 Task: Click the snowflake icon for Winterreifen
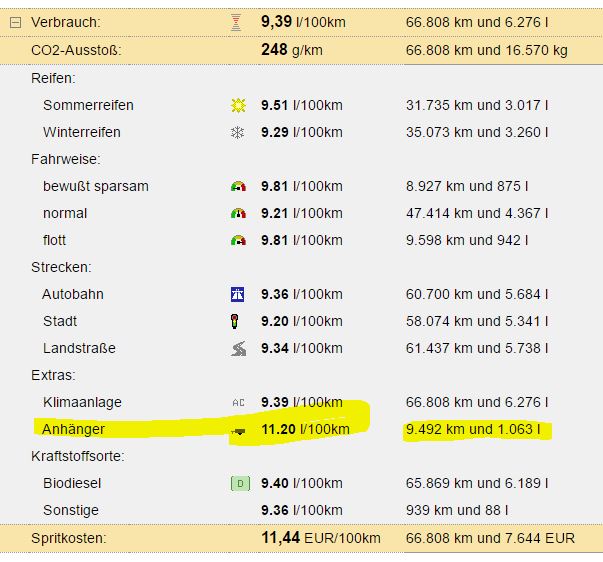point(237,132)
